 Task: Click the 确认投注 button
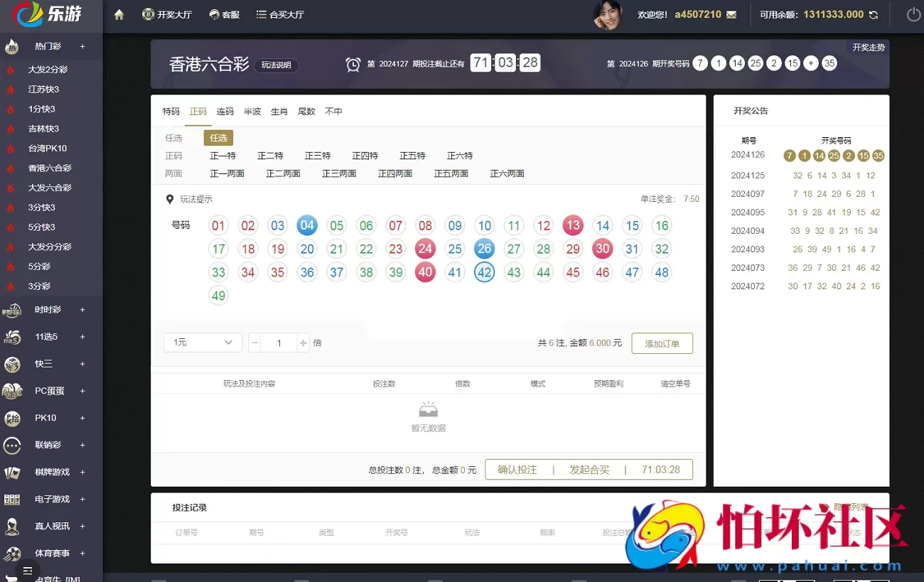tap(517, 469)
